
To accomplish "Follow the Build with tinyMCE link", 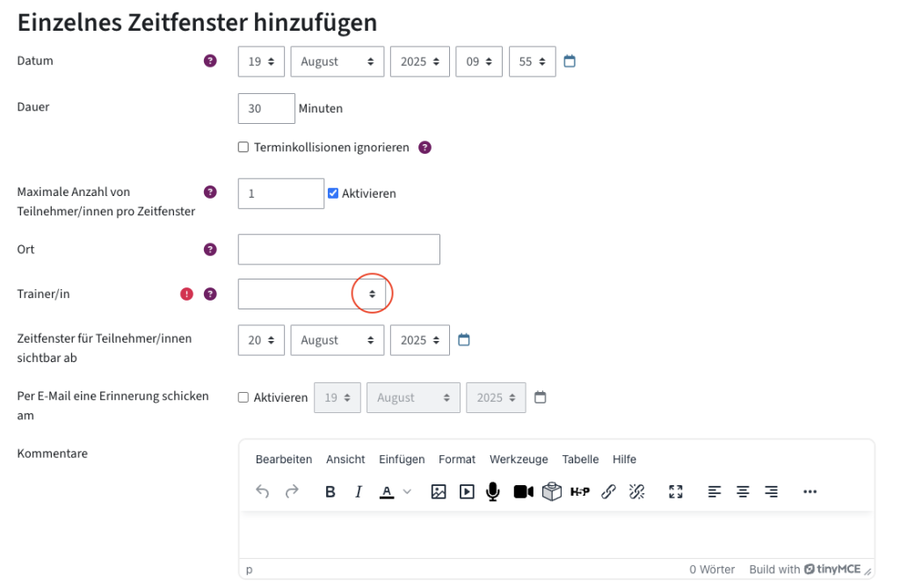I will [x=805, y=569].
